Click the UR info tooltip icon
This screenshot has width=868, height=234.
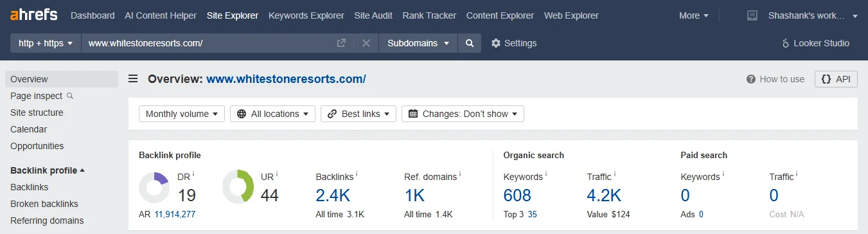tap(277, 174)
